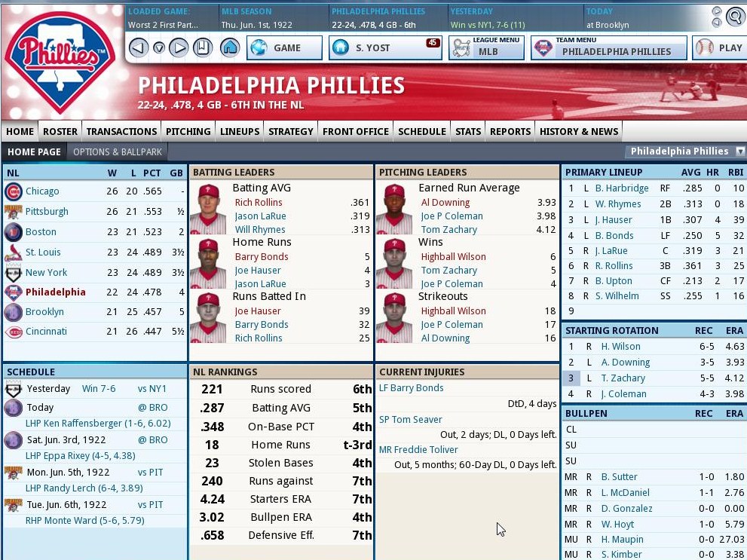
Task: Open the SCHEDULE tab
Action: 422,132
